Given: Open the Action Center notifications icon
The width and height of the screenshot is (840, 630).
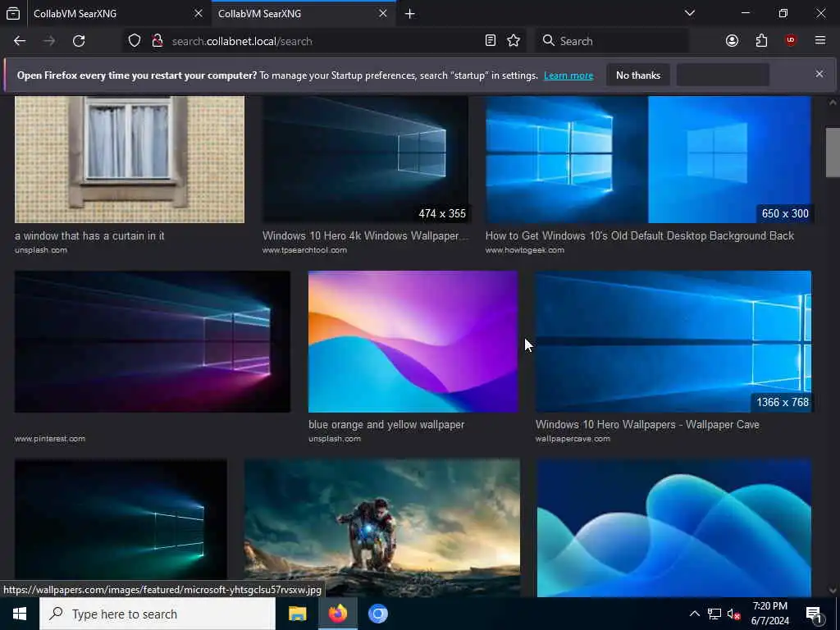Looking at the screenshot, I should 814,614.
